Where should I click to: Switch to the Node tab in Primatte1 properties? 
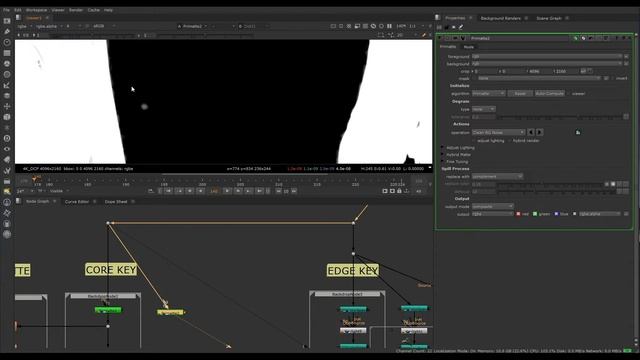[x=469, y=47]
